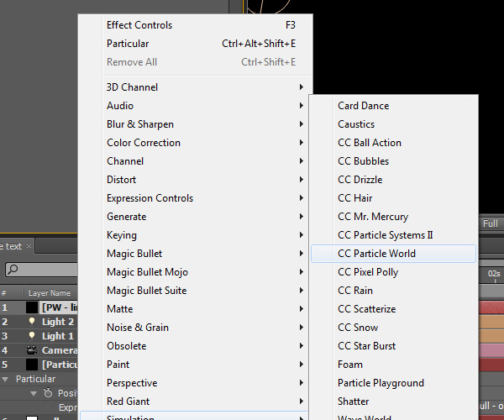
Task: Collapse the Particular effect group
Action: pos(5,379)
